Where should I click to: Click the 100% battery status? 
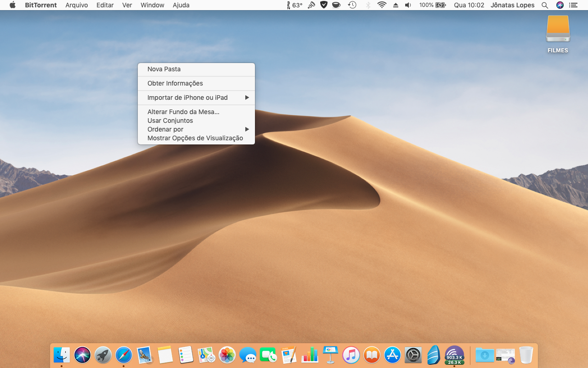point(432,5)
